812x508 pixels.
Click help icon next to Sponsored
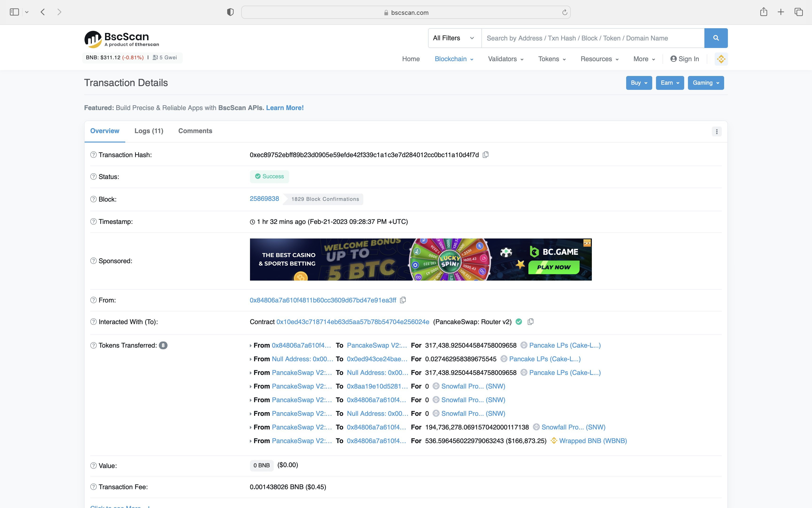(x=94, y=261)
